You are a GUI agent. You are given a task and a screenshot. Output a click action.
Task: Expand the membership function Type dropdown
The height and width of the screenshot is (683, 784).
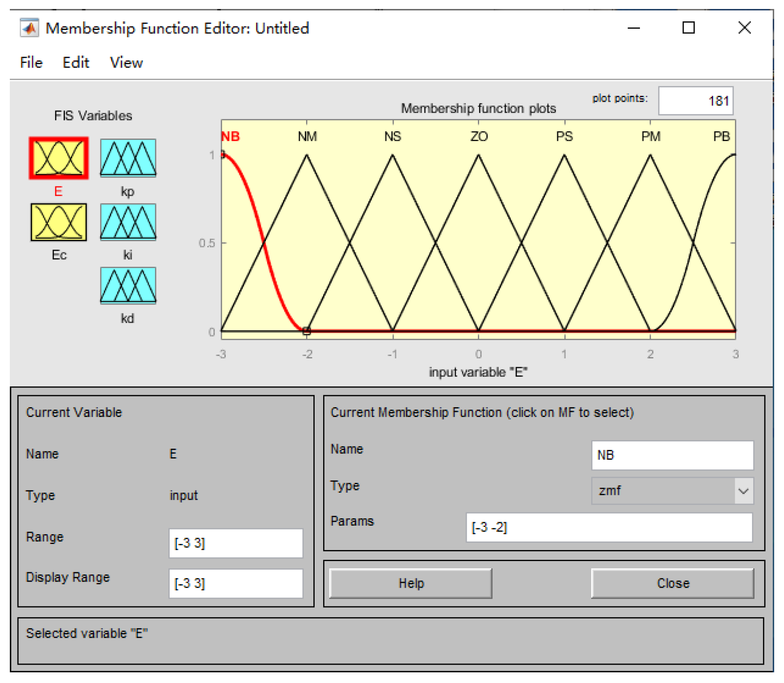pyautogui.click(x=743, y=491)
